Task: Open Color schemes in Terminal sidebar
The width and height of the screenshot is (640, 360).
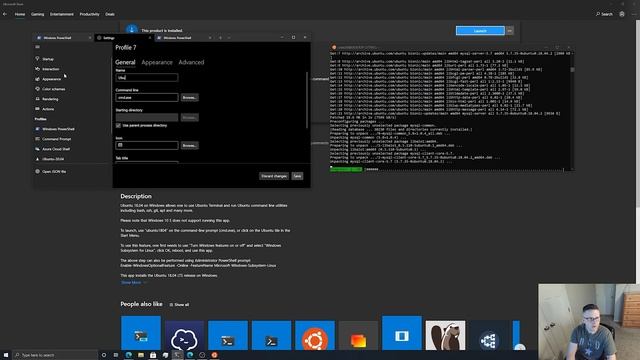Action: pos(53,89)
